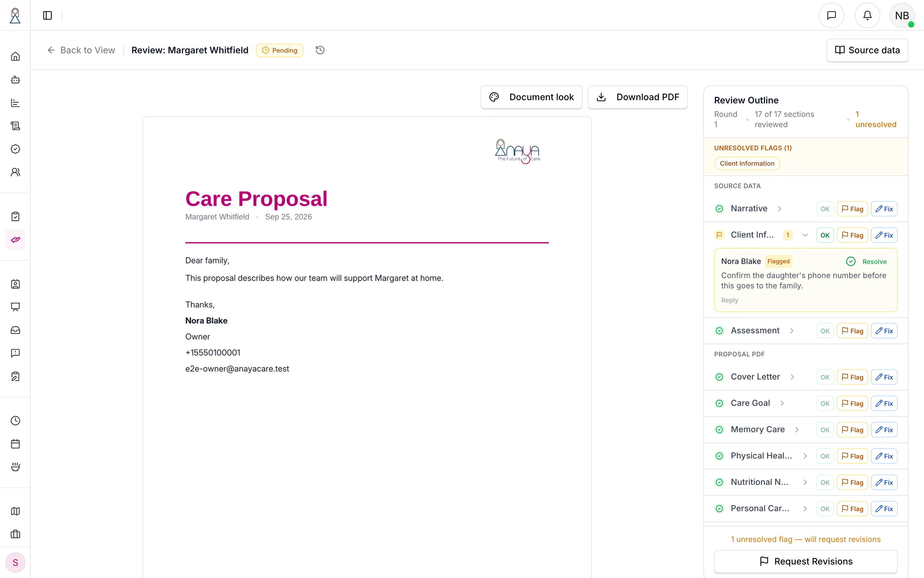Fix the Personal Care section

point(884,509)
